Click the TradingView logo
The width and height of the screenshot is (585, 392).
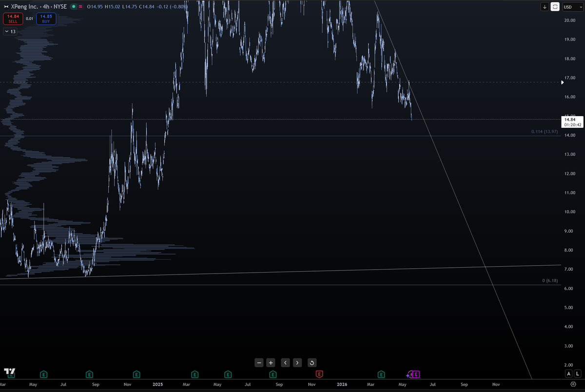pos(9,372)
